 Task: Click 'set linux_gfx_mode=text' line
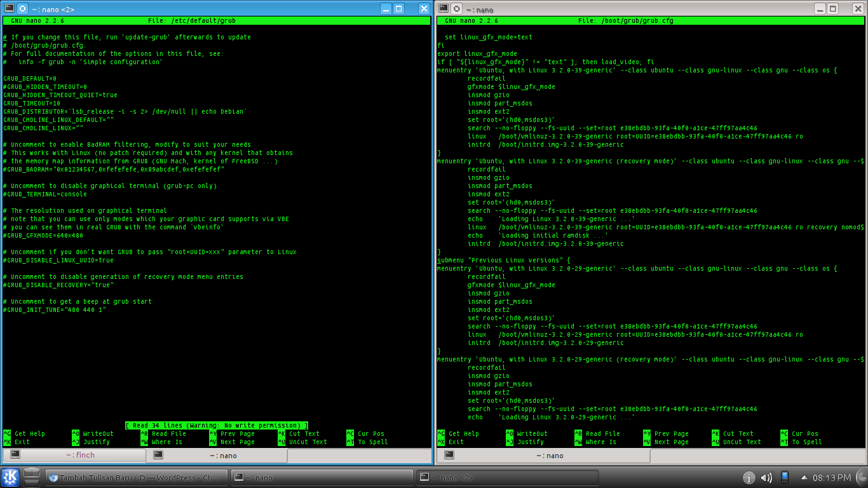[489, 37]
